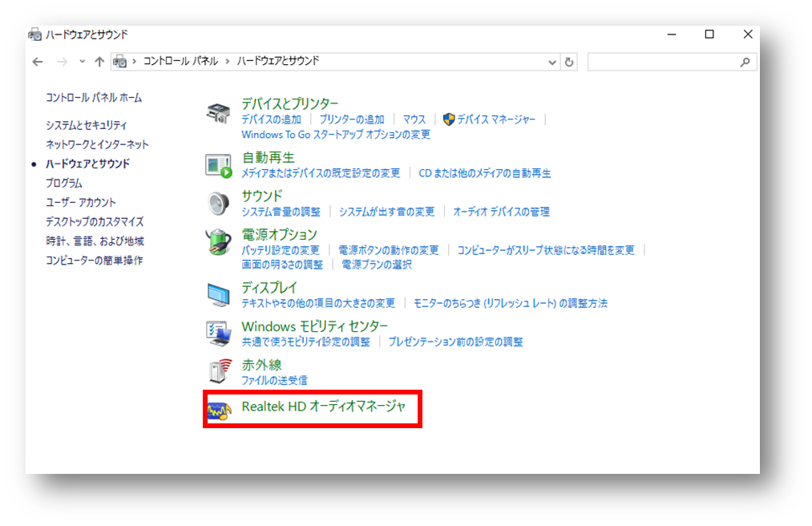The width and height of the screenshot is (812, 526).
Task: Click テキストやその他の項目の大きさの変更
Action: click(x=318, y=303)
